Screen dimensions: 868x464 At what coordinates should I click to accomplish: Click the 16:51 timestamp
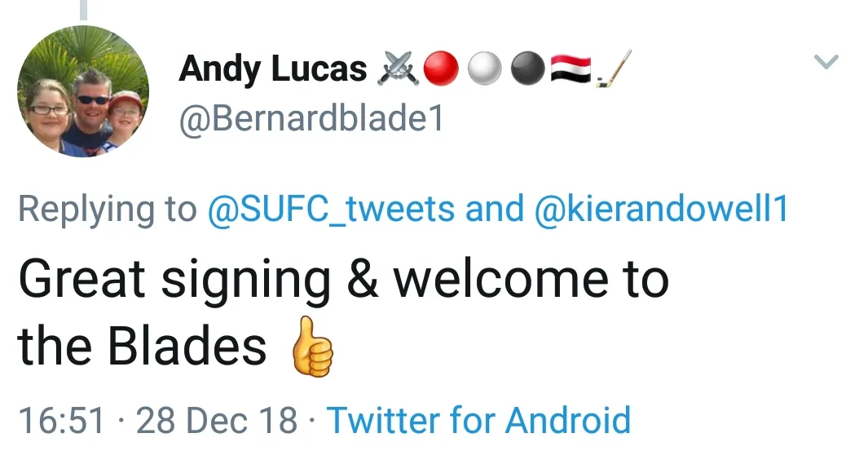click(x=62, y=421)
